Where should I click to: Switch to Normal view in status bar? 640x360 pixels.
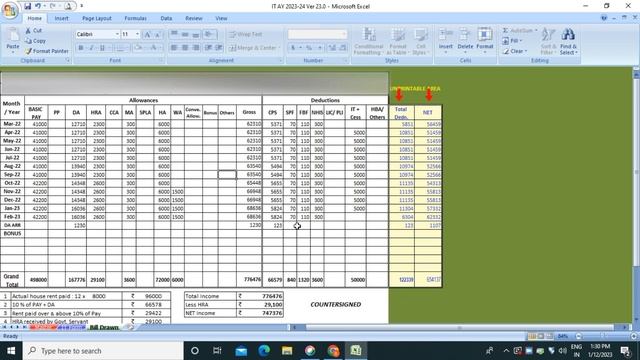click(x=532, y=336)
